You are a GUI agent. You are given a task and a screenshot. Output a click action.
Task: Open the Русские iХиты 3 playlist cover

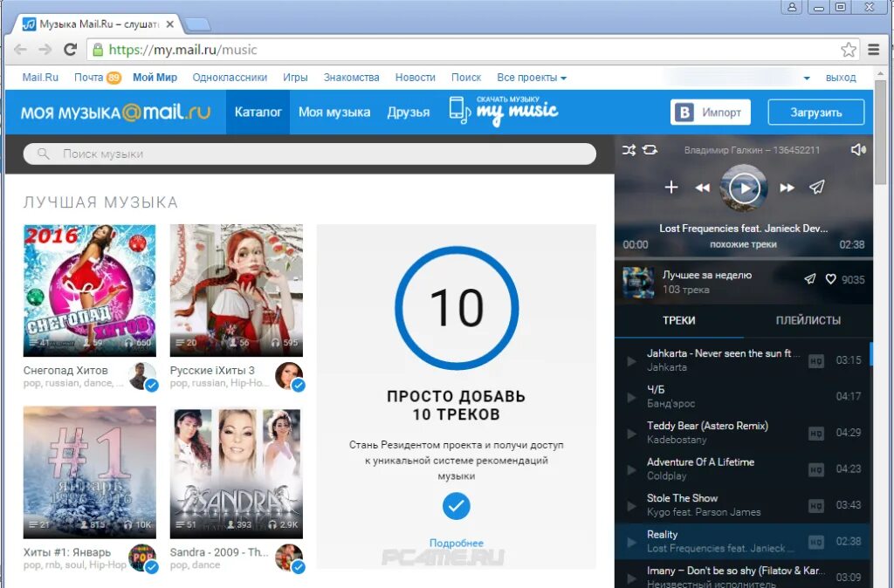tap(236, 291)
